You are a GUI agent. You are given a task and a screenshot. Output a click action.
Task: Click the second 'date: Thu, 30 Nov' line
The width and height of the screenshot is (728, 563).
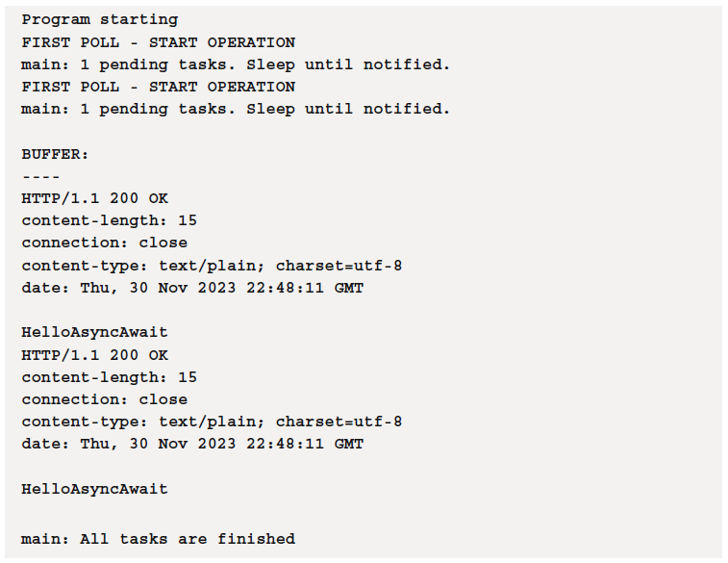(x=192, y=444)
